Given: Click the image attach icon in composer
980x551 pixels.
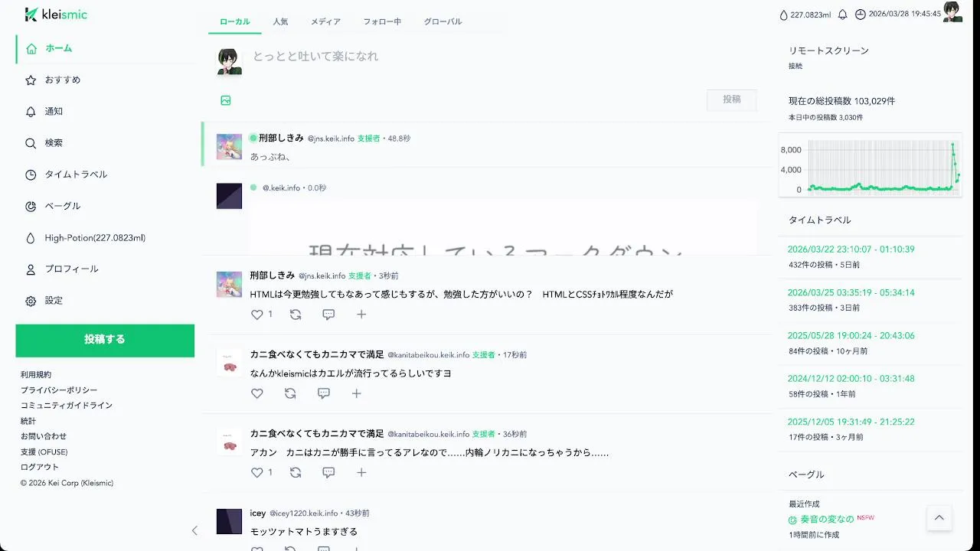Looking at the screenshot, I should (226, 100).
